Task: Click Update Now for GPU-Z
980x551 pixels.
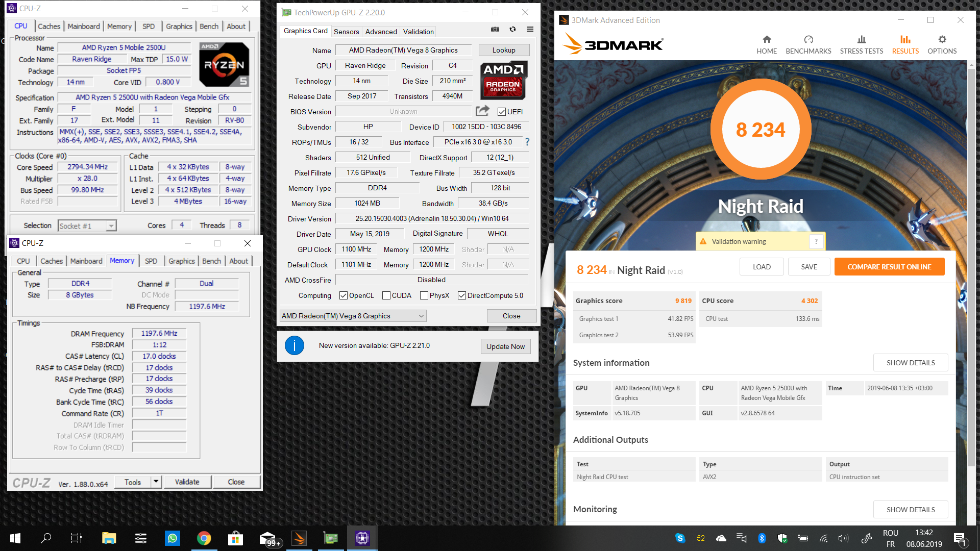Action: [x=505, y=346]
